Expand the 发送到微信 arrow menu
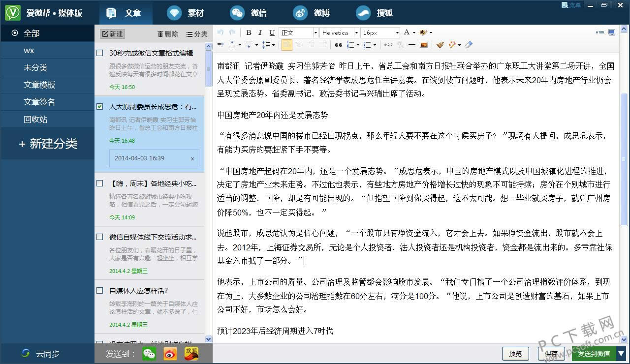This screenshot has width=630, height=364. pyautogui.click(x=621, y=353)
